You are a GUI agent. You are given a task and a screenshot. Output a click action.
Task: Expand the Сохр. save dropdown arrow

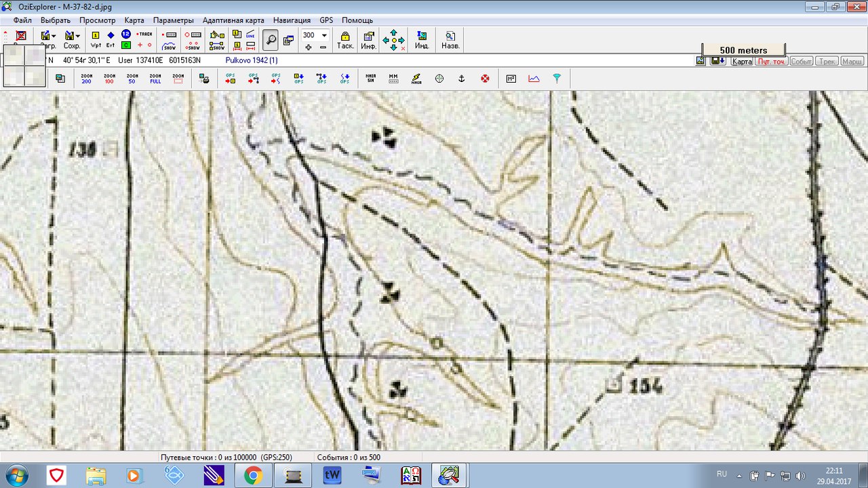point(77,35)
